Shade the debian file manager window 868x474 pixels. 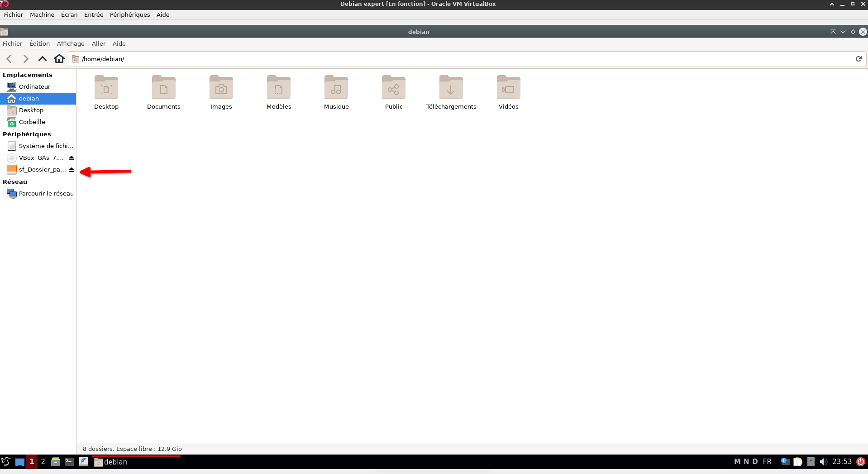click(x=833, y=32)
